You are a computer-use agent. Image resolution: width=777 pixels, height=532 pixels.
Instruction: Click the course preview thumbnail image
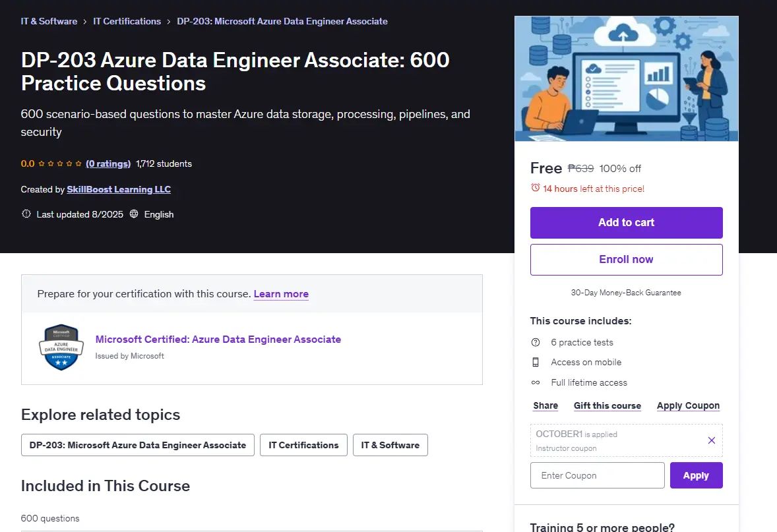627,78
